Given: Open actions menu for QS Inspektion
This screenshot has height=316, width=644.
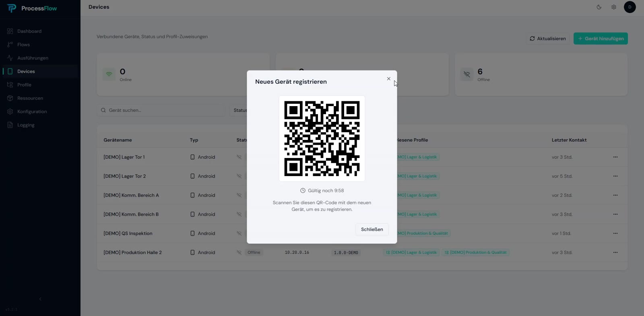Looking at the screenshot, I should [x=615, y=234].
